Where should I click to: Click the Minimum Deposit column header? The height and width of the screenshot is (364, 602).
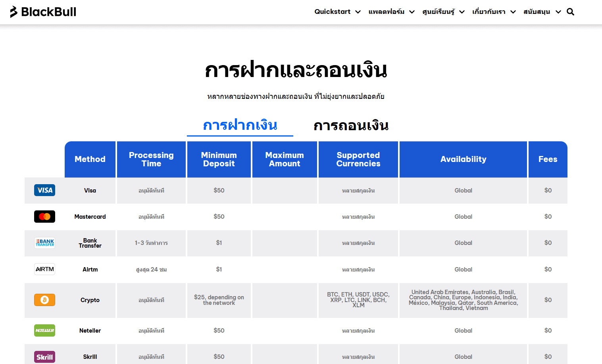click(x=219, y=159)
